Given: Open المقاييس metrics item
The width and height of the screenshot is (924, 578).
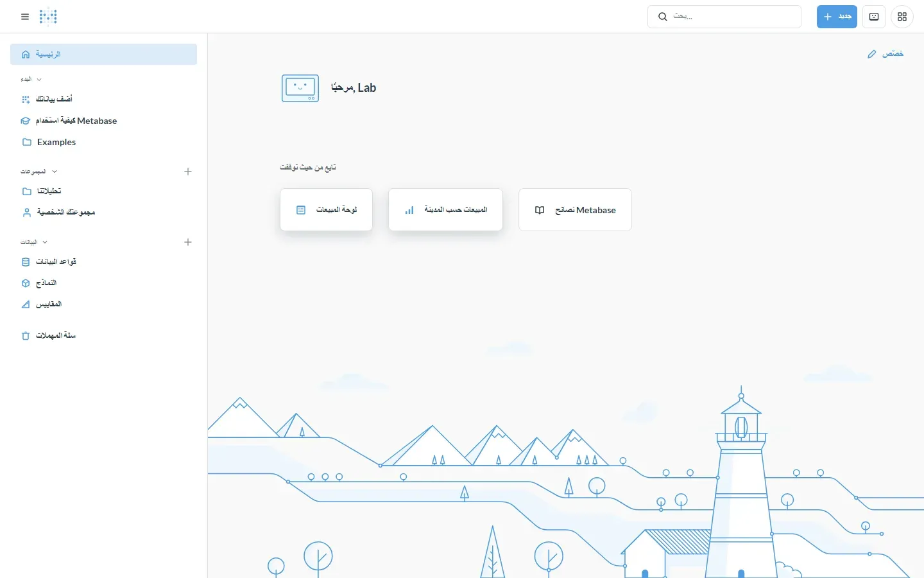Looking at the screenshot, I should pyautogui.click(x=103, y=304).
